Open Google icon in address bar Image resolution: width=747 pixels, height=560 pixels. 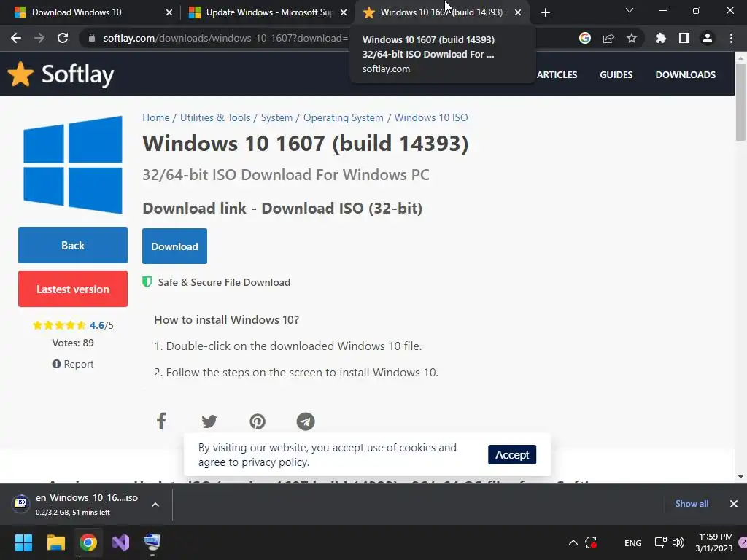tap(585, 38)
